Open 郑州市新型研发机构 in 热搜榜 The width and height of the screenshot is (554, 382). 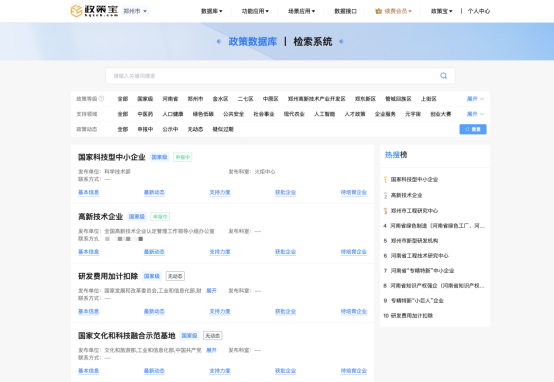(414, 241)
